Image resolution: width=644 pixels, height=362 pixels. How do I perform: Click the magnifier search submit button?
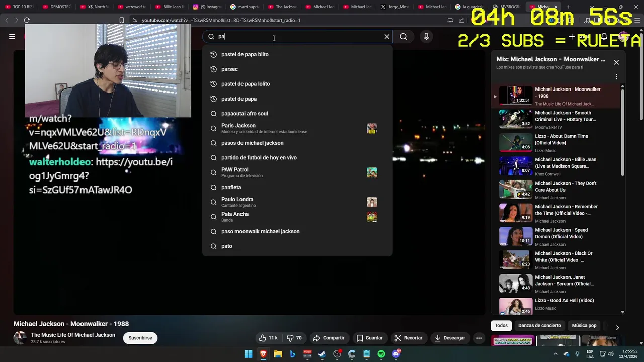(404, 37)
